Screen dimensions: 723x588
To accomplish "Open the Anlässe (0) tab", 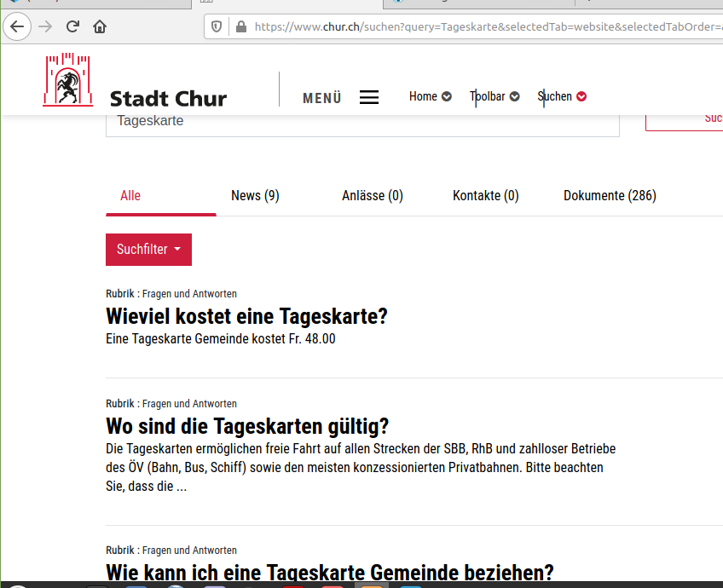I will (373, 196).
